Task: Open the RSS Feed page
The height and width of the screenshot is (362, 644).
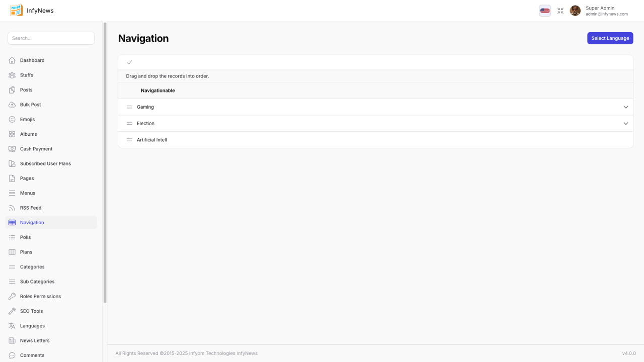Action: point(31,208)
